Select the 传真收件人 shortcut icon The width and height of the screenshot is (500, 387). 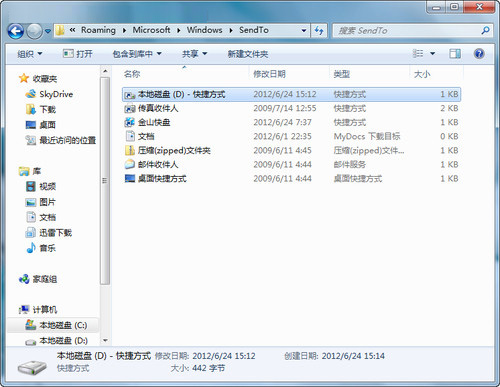130,109
